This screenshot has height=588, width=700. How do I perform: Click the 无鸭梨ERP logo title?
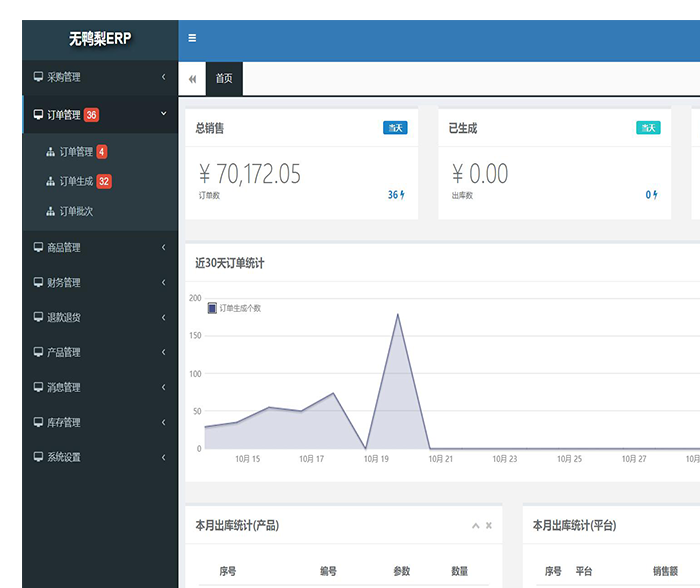point(99,39)
